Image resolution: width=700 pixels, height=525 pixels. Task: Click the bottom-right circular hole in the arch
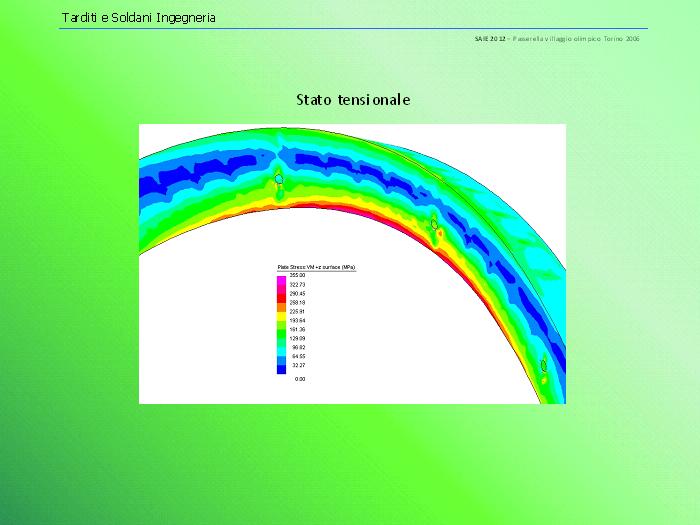click(543, 366)
